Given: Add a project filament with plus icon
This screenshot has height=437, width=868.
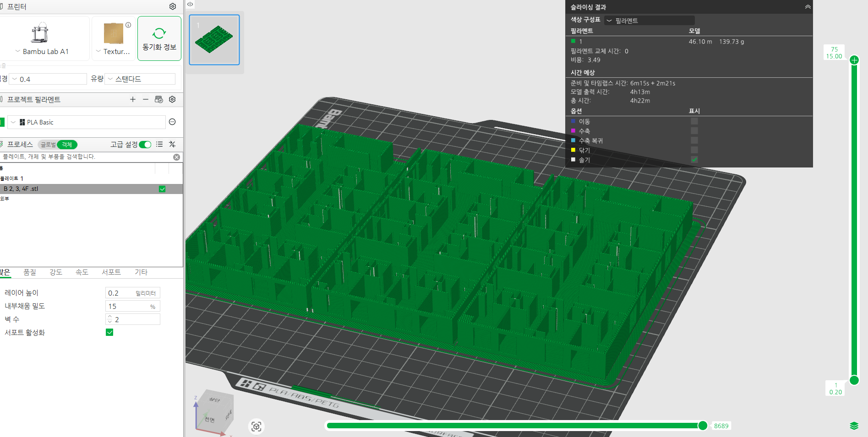Looking at the screenshot, I should pyautogui.click(x=133, y=99).
